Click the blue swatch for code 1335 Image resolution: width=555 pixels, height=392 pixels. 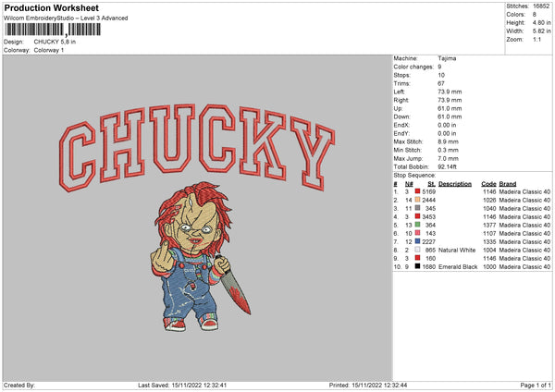[x=417, y=241]
